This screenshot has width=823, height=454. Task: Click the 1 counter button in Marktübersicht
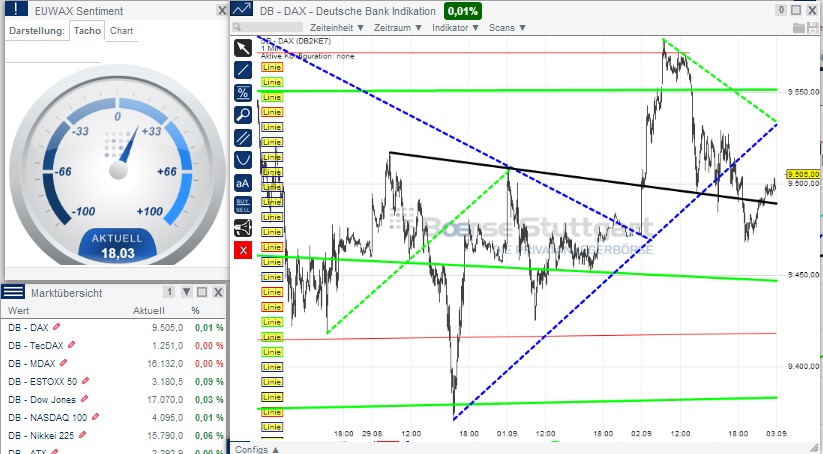point(169,292)
